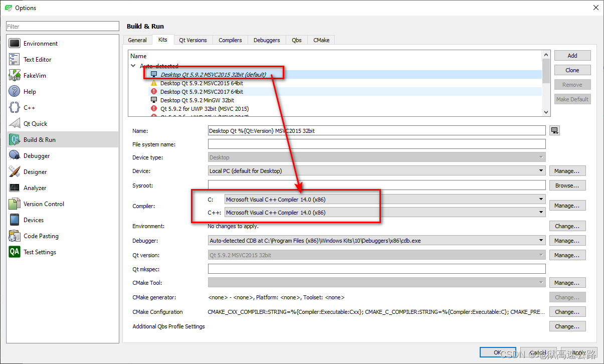Click Manage button next to Debugger
Image resolution: width=604 pixels, height=364 pixels.
tap(567, 241)
